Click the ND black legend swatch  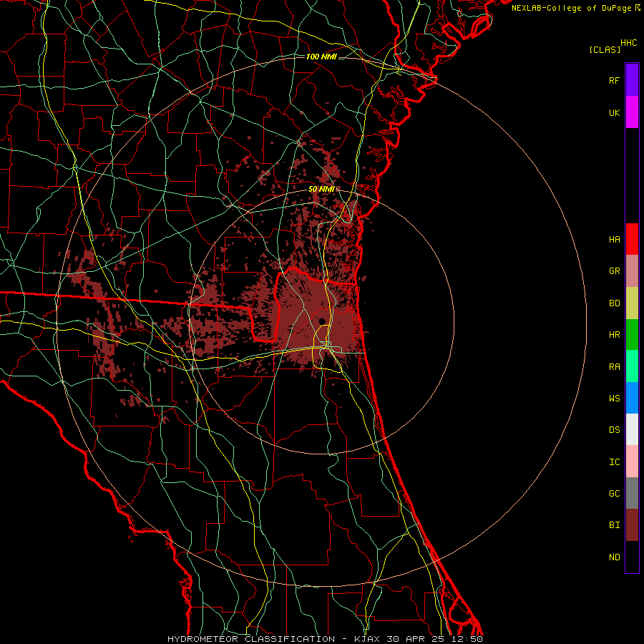[x=632, y=557]
